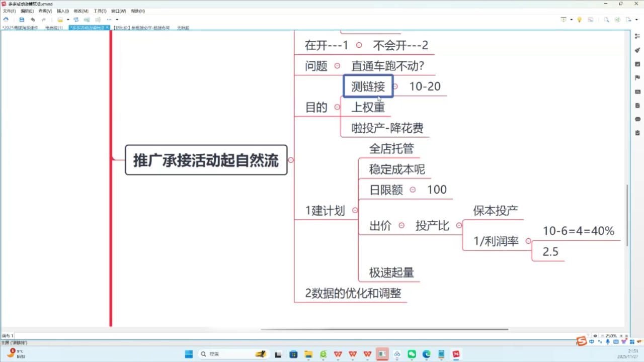Open the 文件(F) menu
This screenshot has height=362, width=644.
(9, 11)
